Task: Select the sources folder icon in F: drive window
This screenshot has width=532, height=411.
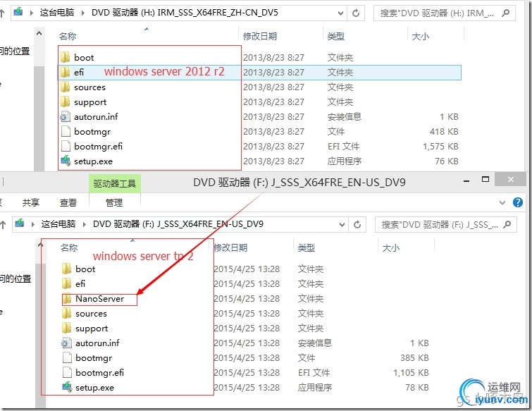Action: [x=66, y=313]
